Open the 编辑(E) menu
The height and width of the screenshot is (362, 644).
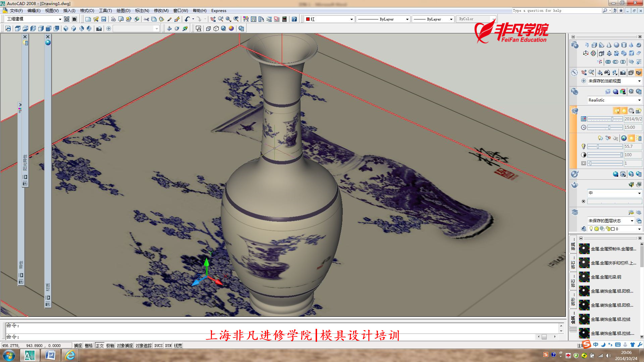click(x=34, y=11)
